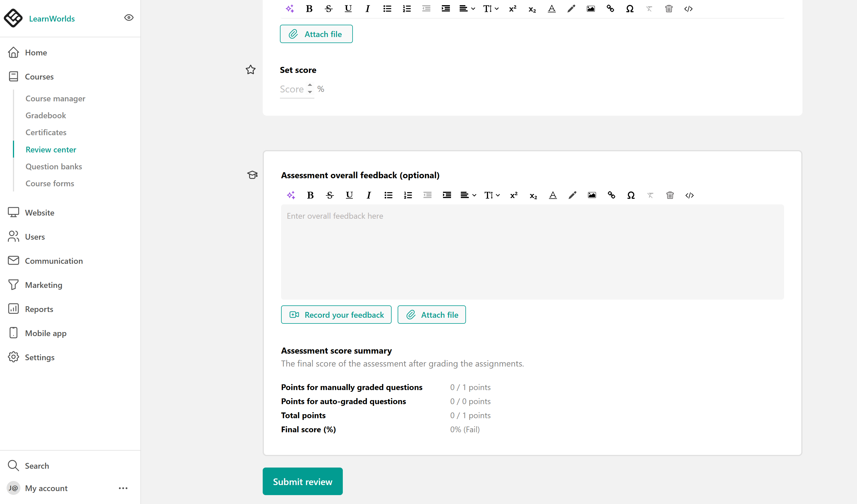
Task: Toggle italic in overall feedback toolbar
Action: pos(369,195)
